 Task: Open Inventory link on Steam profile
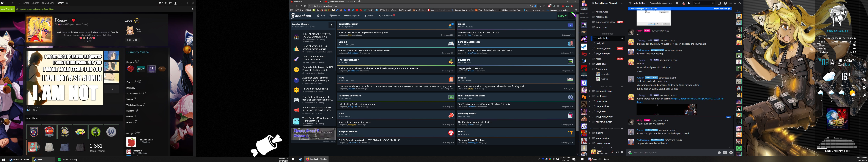click(x=131, y=88)
